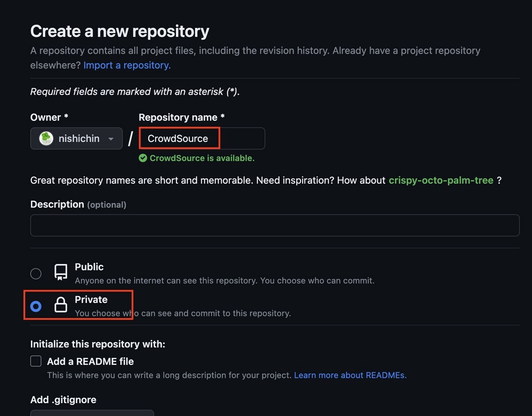
Task: Use the suggested name crispy-octo-palm-tree
Action: pyautogui.click(x=441, y=180)
